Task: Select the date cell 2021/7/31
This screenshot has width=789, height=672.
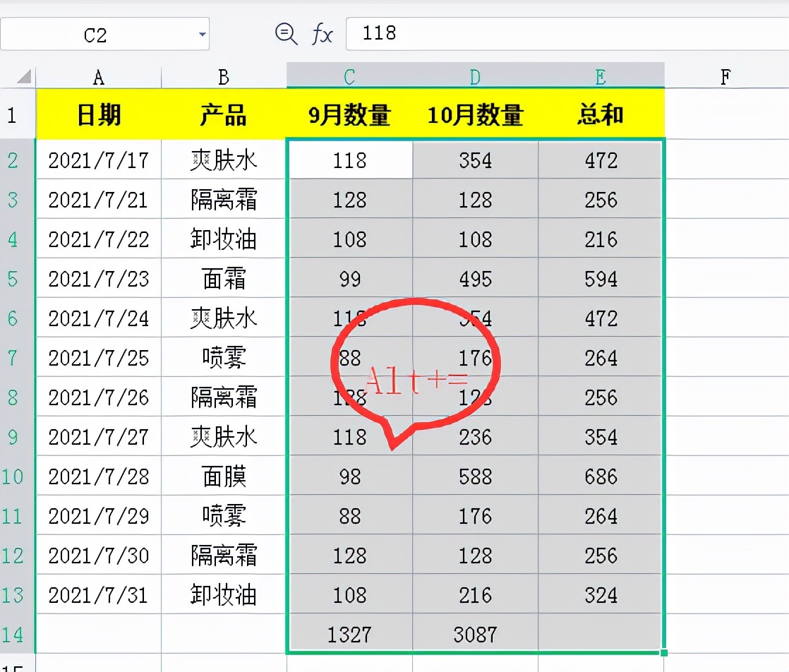Action: click(x=99, y=594)
